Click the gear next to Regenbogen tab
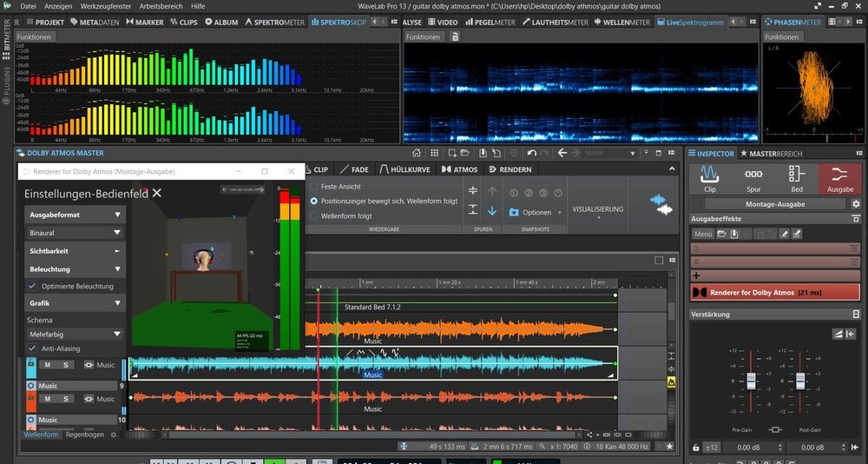This screenshot has height=464, width=868. (x=114, y=434)
